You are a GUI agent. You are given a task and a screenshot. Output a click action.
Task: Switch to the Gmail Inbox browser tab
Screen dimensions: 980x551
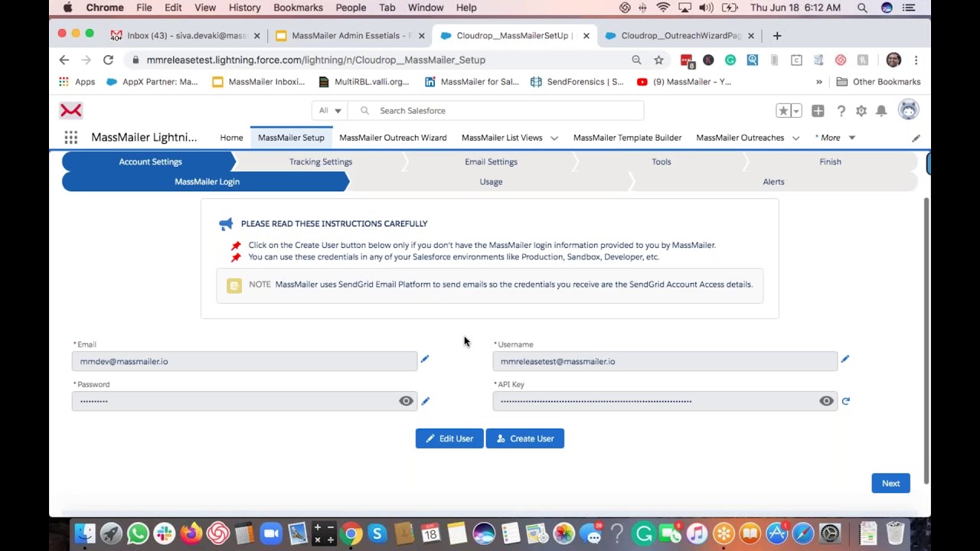[x=186, y=35]
